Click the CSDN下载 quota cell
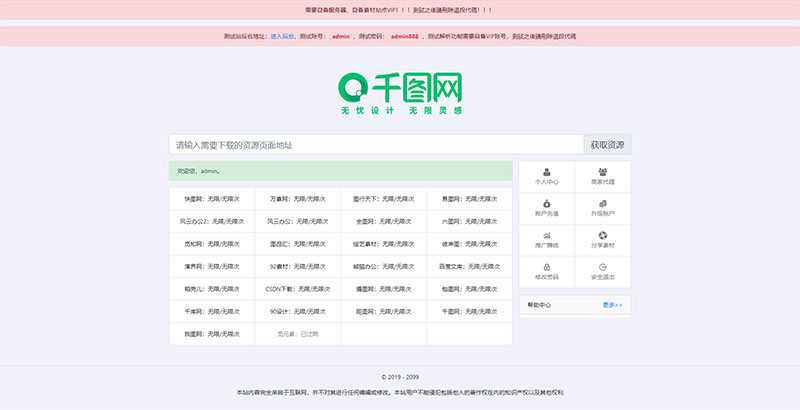800x410 pixels. point(297,289)
